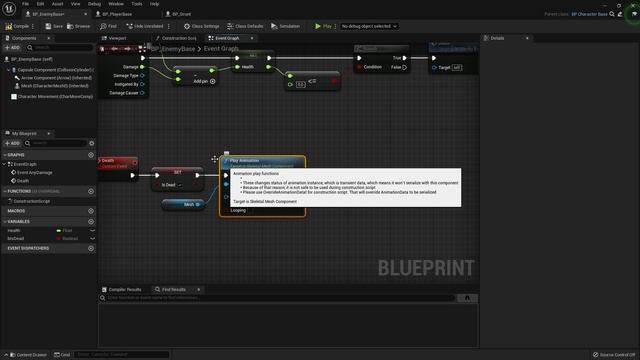
Task: Open My Blueprint panel settings gear
Action: click(91, 143)
